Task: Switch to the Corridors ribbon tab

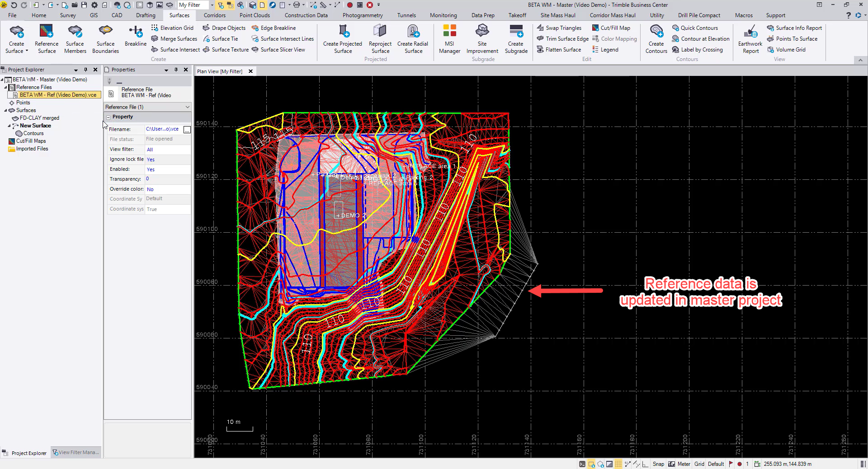Action: 214,15
